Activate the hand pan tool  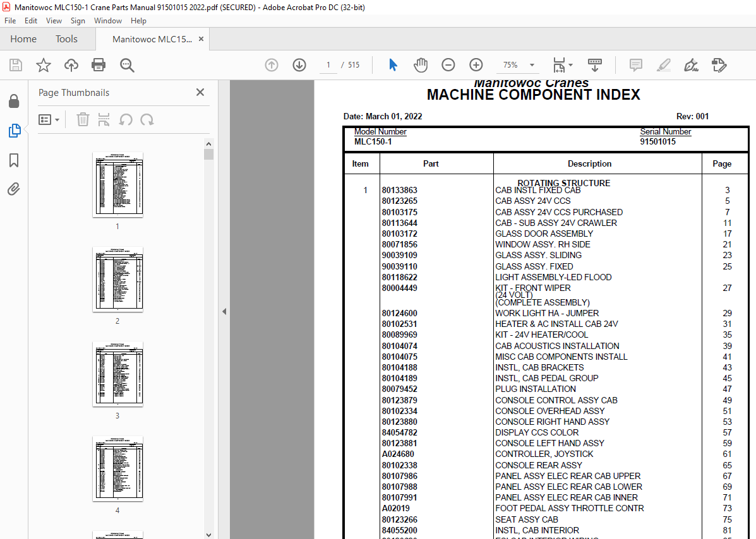tap(421, 65)
